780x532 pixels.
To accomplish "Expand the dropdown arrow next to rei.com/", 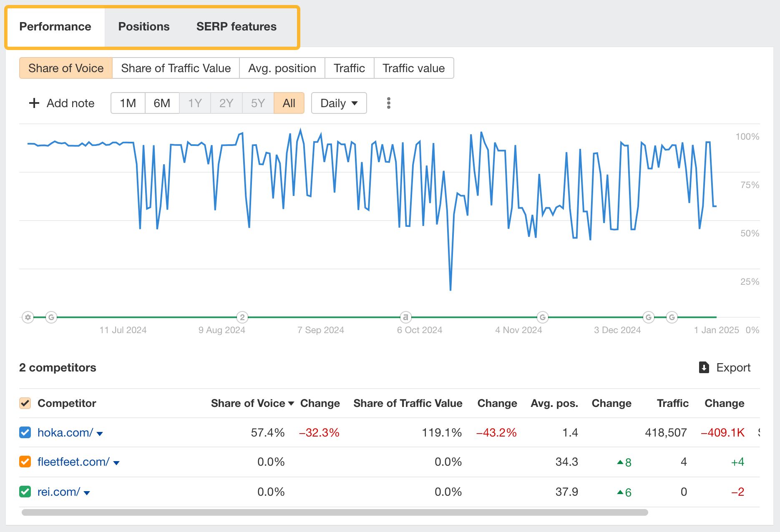I will pyautogui.click(x=87, y=493).
